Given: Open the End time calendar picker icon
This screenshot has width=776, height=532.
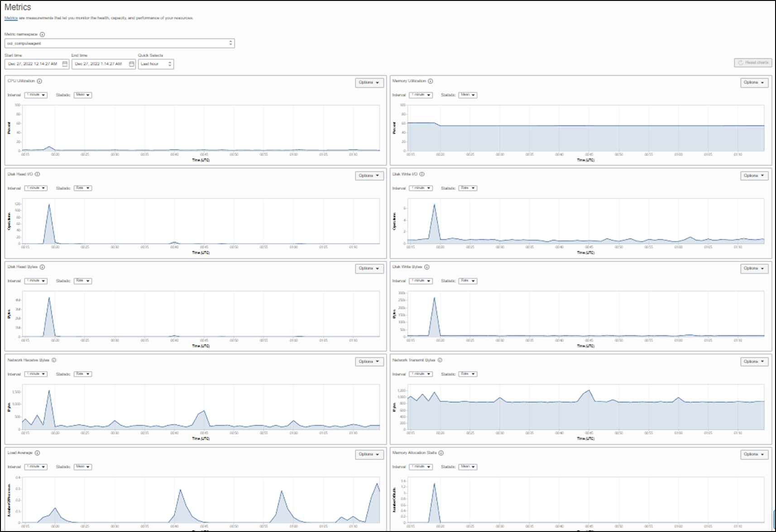Looking at the screenshot, I should click(132, 64).
